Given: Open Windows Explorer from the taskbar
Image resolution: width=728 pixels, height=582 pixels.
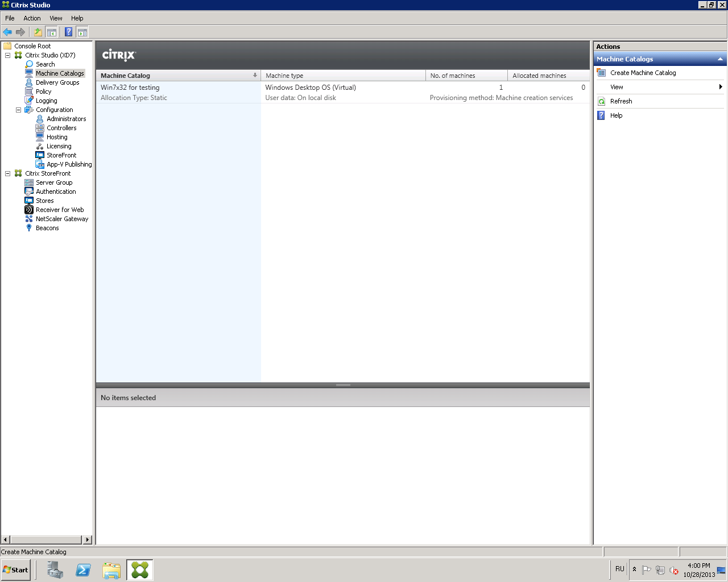Looking at the screenshot, I should [x=111, y=570].
